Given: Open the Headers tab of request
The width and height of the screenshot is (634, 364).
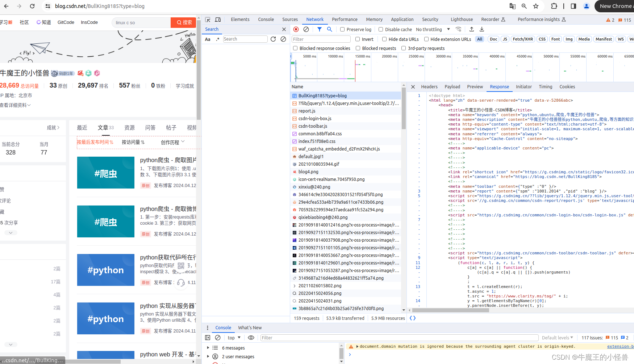Looking at the screenshot, I should click(429, 87).
